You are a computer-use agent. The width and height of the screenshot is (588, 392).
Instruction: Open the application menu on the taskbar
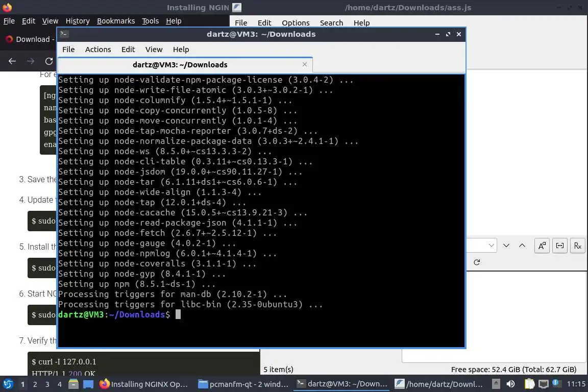8,384
